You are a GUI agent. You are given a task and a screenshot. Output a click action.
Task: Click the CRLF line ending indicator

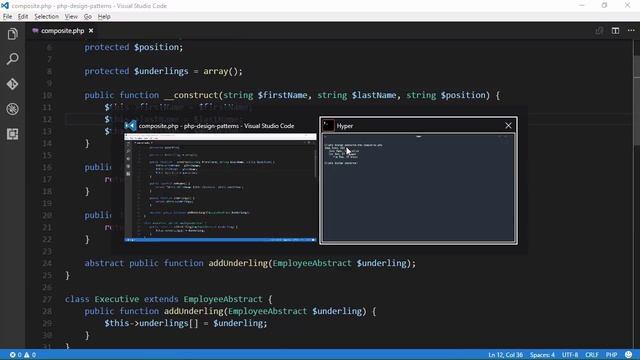[592, 355]
